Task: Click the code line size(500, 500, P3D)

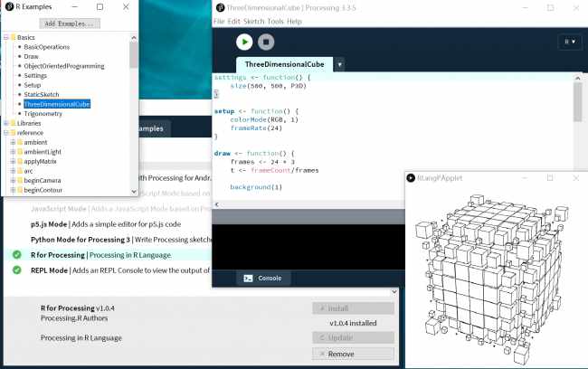Action: (x=268, y=86)
